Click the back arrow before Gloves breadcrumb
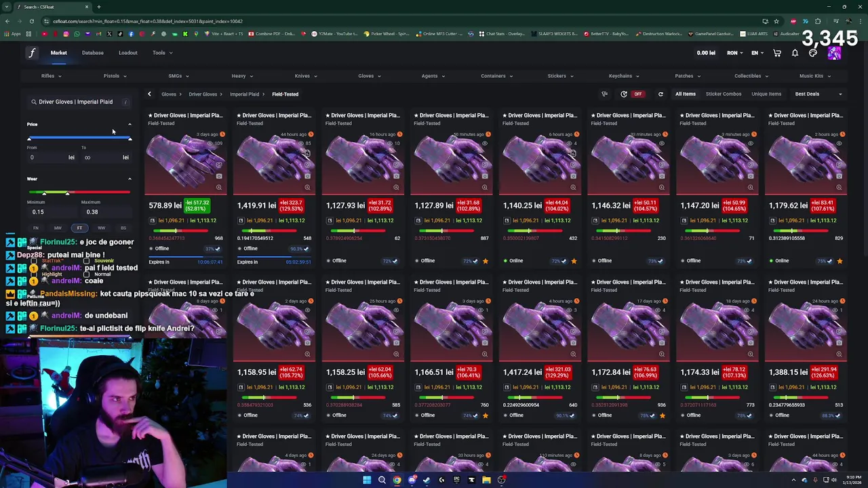 pos(149,94)
